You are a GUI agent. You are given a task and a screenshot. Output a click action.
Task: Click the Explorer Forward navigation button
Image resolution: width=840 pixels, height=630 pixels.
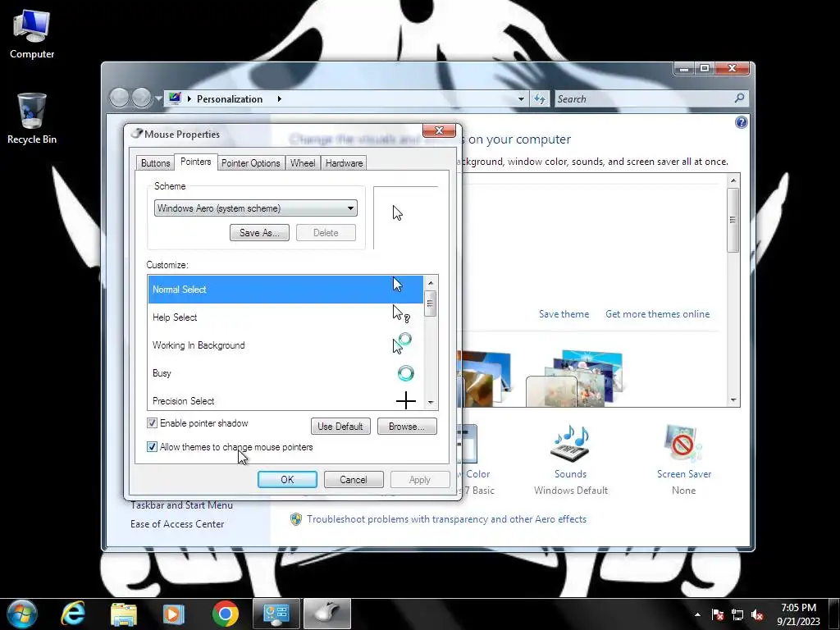[x=141, y=98]
